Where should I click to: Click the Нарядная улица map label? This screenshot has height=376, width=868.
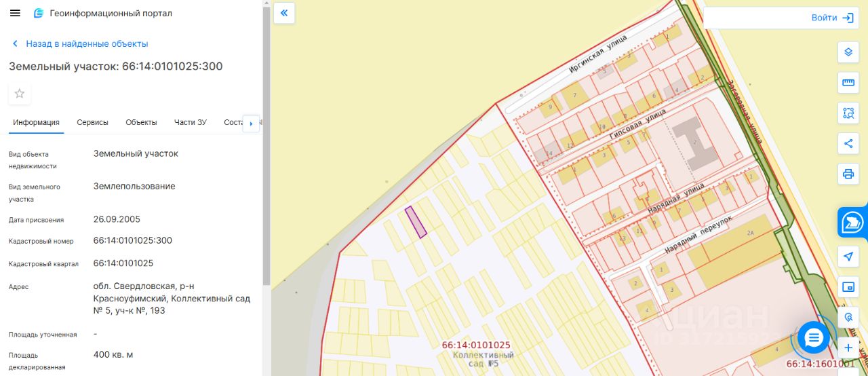[675, 198]
